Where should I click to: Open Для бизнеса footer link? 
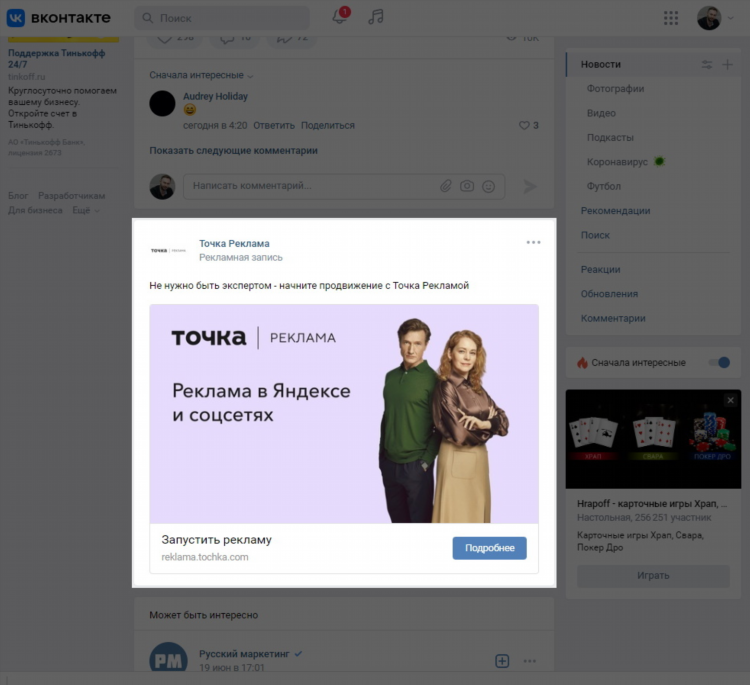(35, 210)
